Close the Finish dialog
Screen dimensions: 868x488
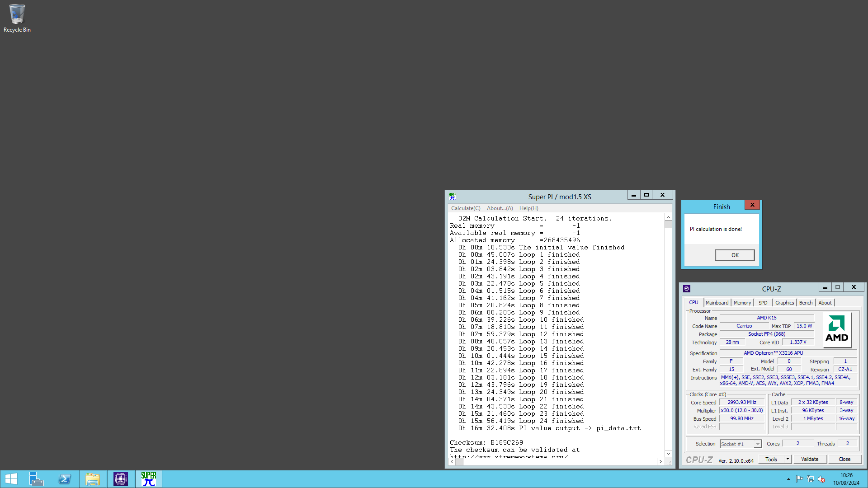coord(752,205)
